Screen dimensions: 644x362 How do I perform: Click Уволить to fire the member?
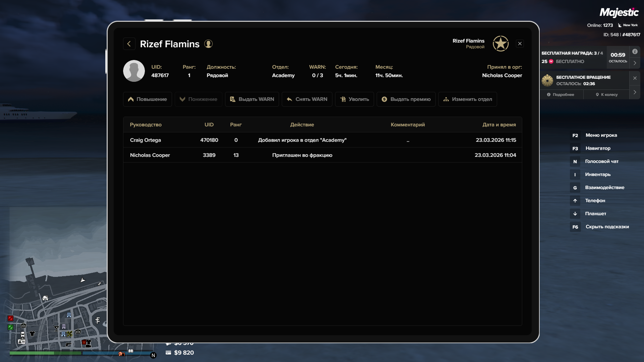pyautogui.click(x=354, y=99)
